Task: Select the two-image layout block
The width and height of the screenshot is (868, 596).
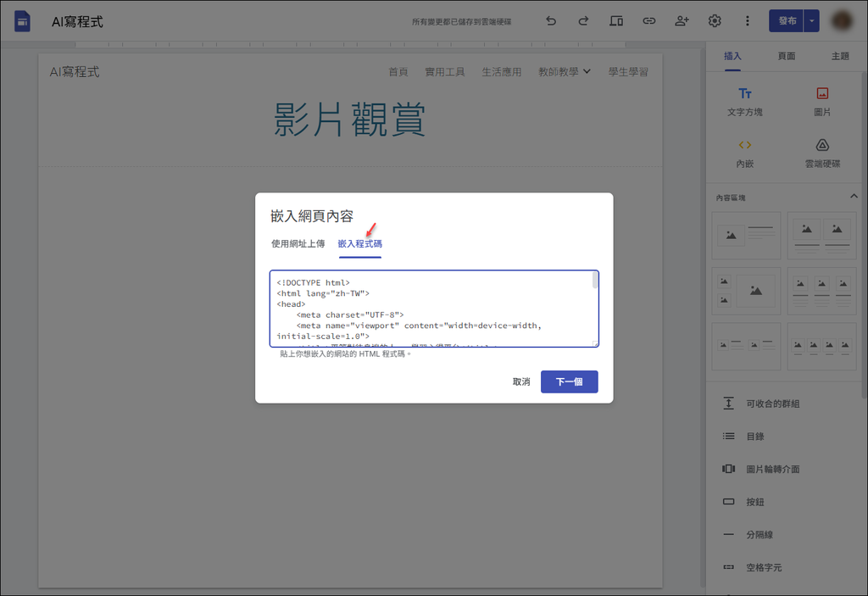Action: [821, 236]
